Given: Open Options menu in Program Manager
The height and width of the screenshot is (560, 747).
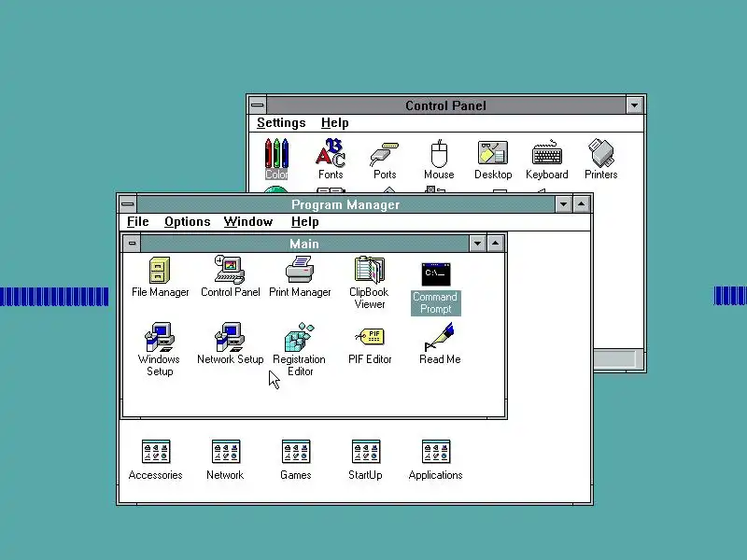Looking at the screenshot, I should click(x=188, y=222).
